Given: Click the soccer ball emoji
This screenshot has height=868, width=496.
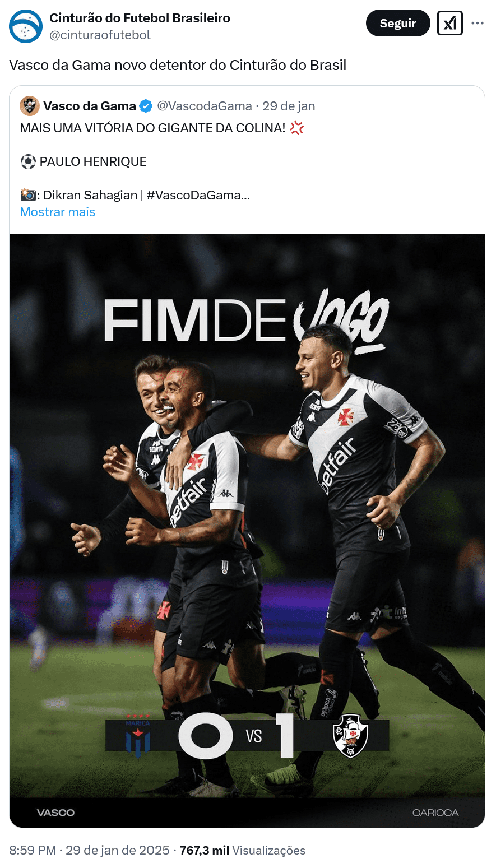Looking at the screenshot, I should pyautogui.click(x=28, y=161).
